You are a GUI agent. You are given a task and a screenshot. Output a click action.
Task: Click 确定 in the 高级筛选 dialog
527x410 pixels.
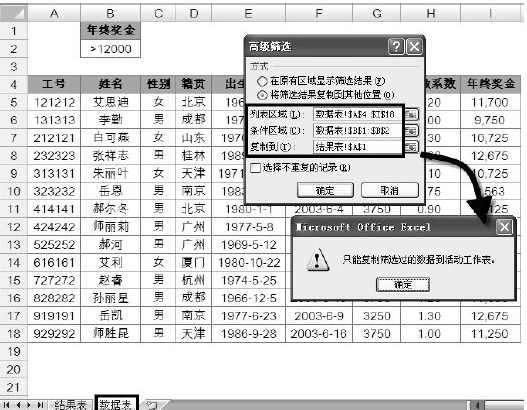click(325, 191)
